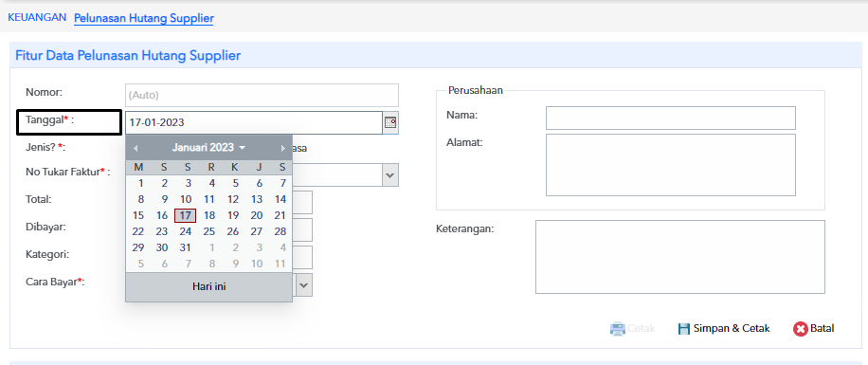Click the Keterangan text area
The width and height of the screenshot is (868, 365).
coord(679,257)
